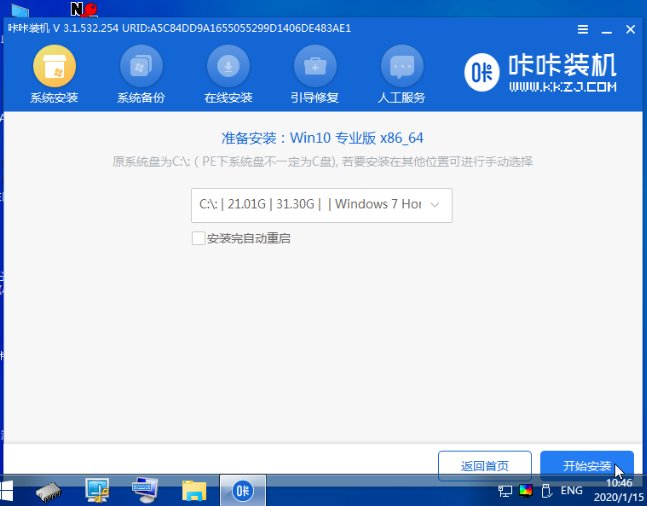Click the ENG language indicator in tray
647x506 pixels.
pos(571,491)
